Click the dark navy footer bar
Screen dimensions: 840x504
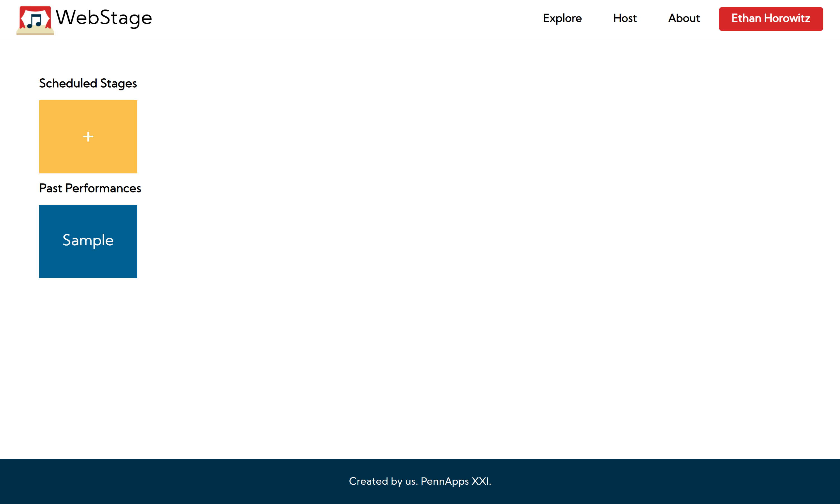coord(170,481)
